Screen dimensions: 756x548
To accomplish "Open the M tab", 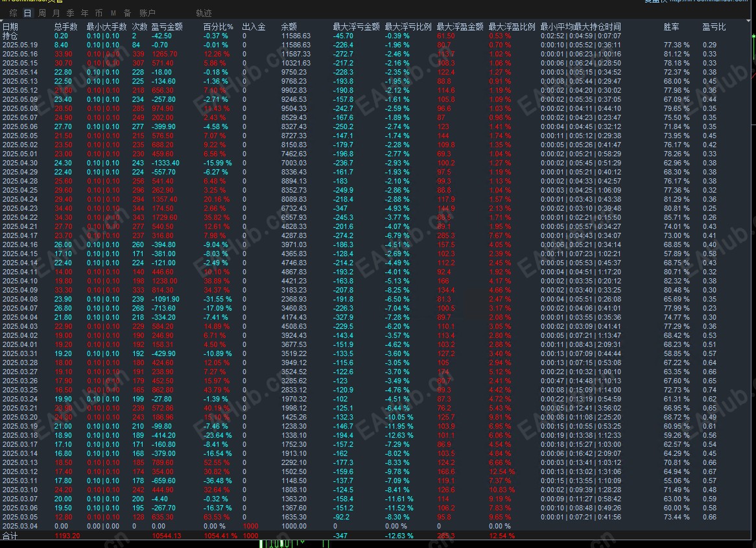I will click(x=113, y=13).
